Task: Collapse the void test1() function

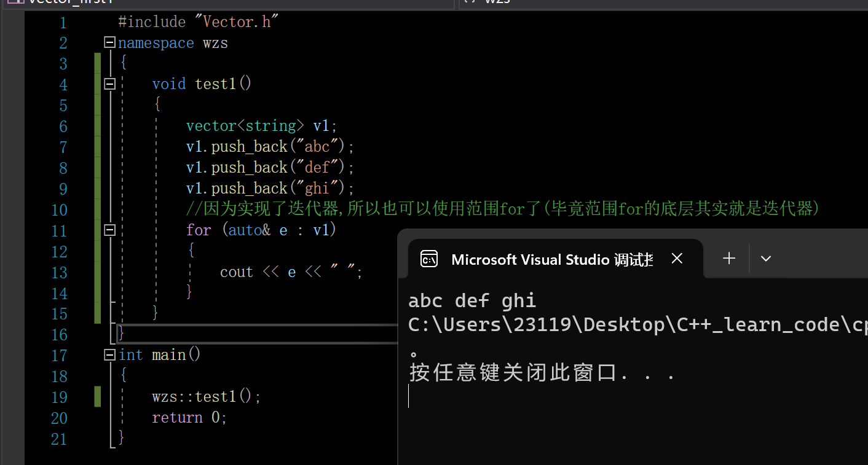Action: point(110,84)
